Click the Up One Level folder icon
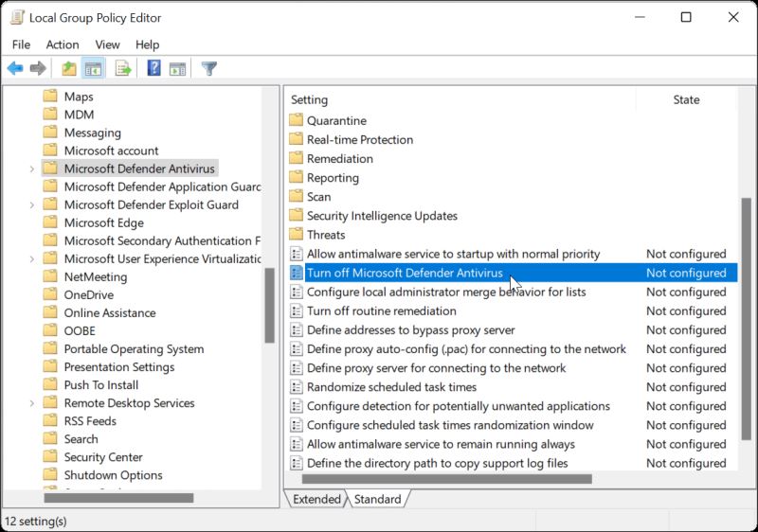 click(69, 68)
